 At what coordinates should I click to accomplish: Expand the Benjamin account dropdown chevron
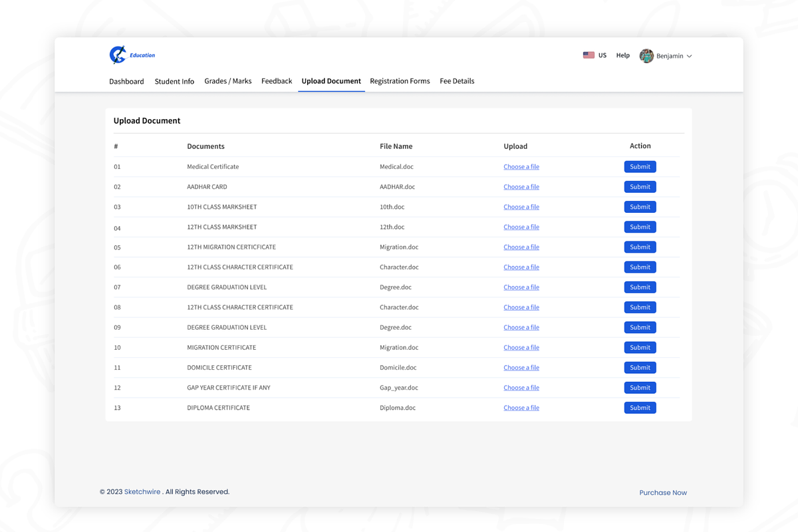(689, 57)
